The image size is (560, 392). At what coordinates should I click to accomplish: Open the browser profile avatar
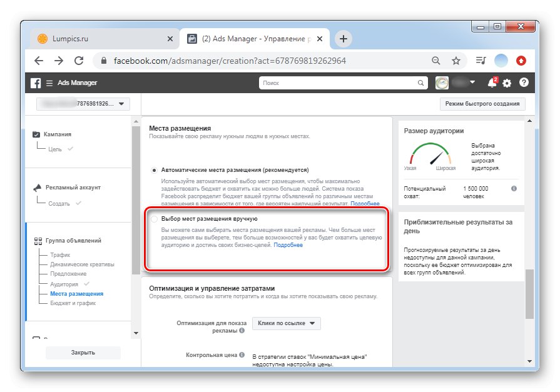501,61
